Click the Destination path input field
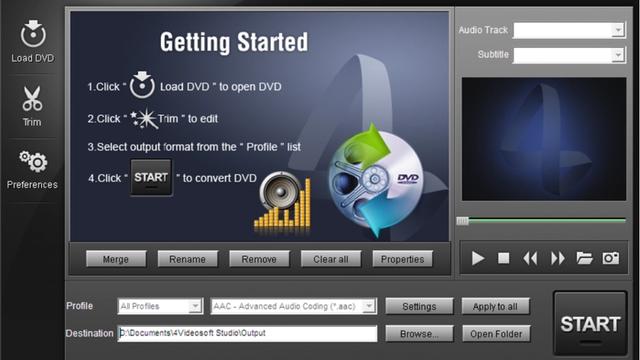 pyautogui.click(x=247, y=333)
